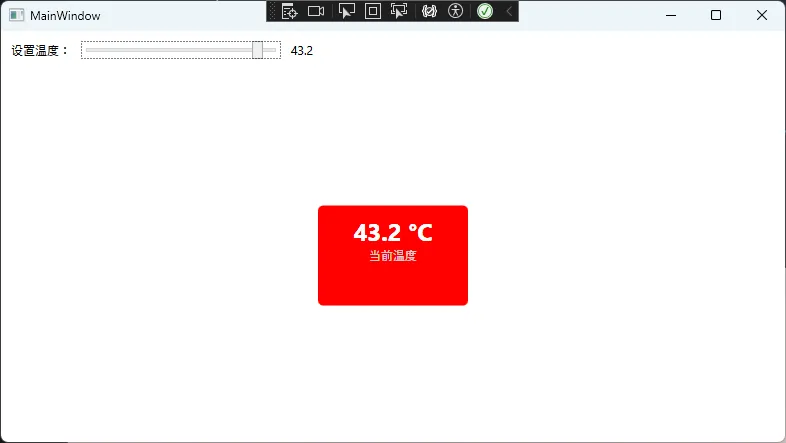The height and width of the screenshot is (443, 786).
Task: Maximize the MainWindow window
Action: (x=715, y=15)
